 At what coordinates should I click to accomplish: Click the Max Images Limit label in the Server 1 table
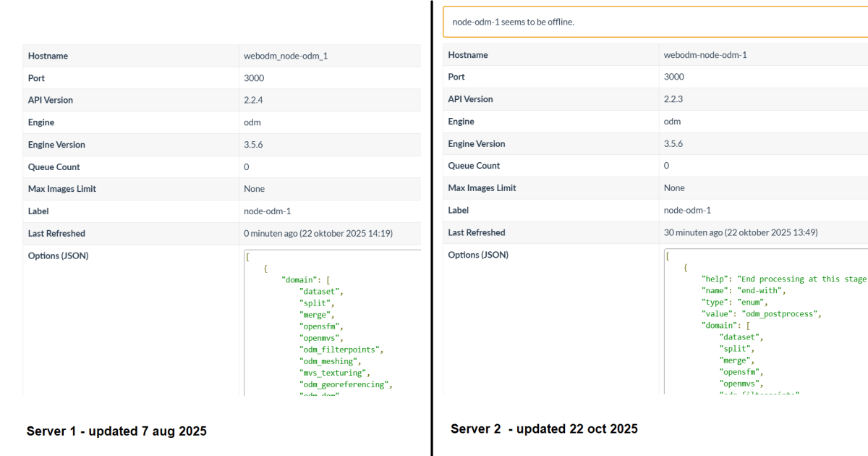pos(62,189)
